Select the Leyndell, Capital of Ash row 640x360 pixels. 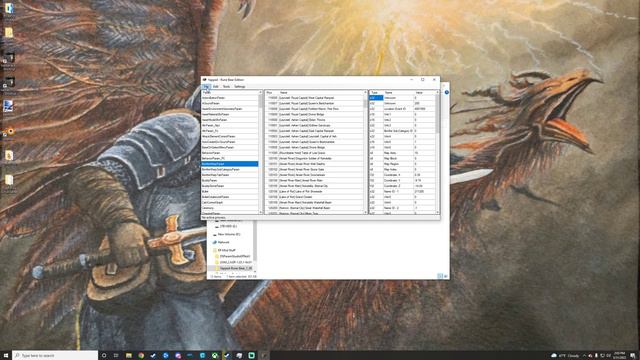point(314,136)
